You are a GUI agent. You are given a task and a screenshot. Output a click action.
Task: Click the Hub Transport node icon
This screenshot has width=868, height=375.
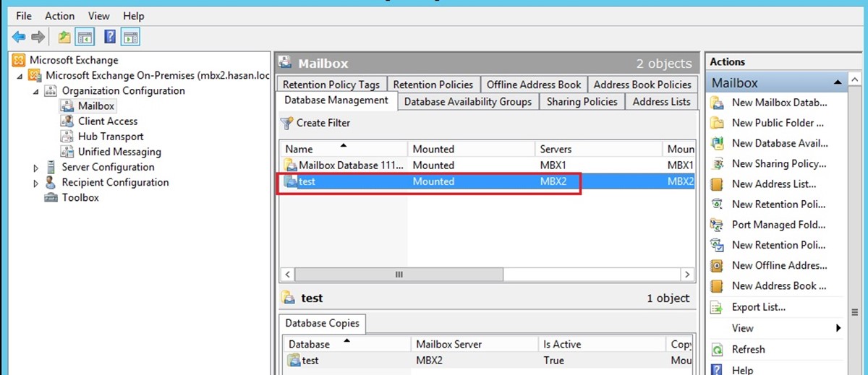pos(67,137)
